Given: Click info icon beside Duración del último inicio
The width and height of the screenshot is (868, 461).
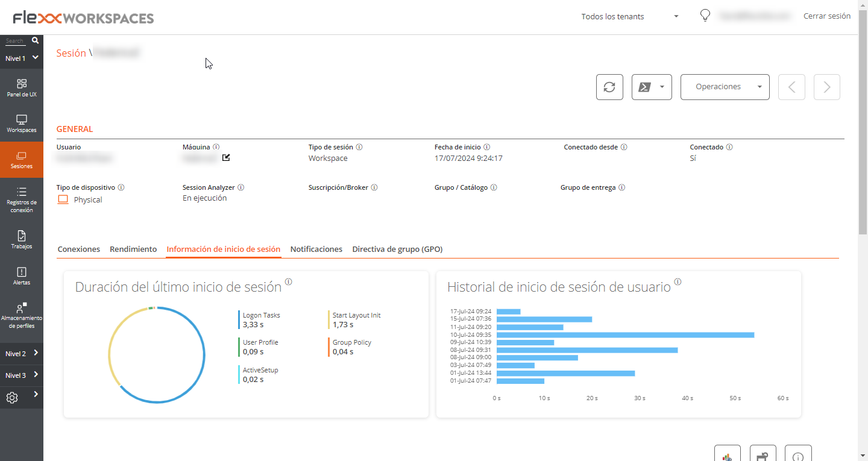Looking at the screenshot, I should tap(289, 282).
